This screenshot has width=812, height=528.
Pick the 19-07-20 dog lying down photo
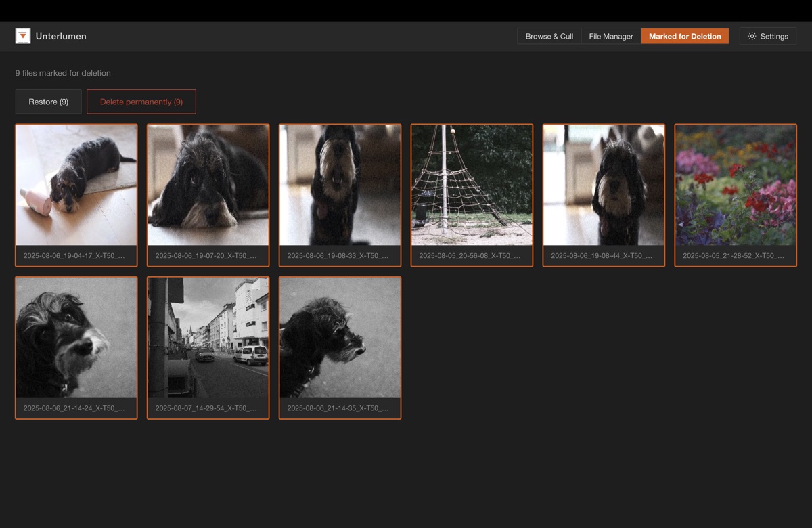point(208,185)
